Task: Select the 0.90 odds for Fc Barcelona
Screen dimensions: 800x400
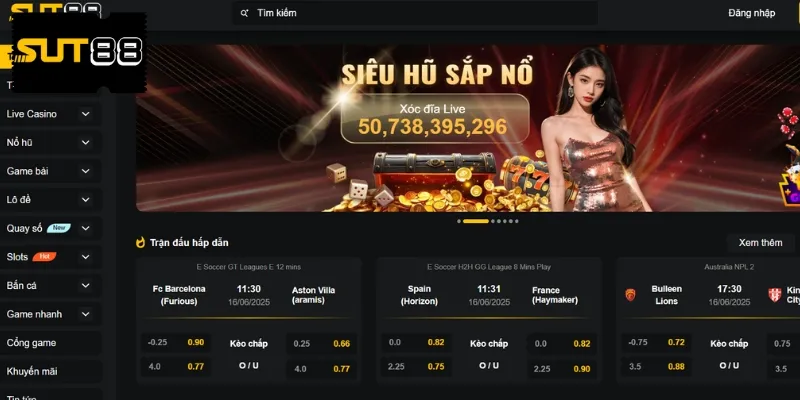Action: 196,342
